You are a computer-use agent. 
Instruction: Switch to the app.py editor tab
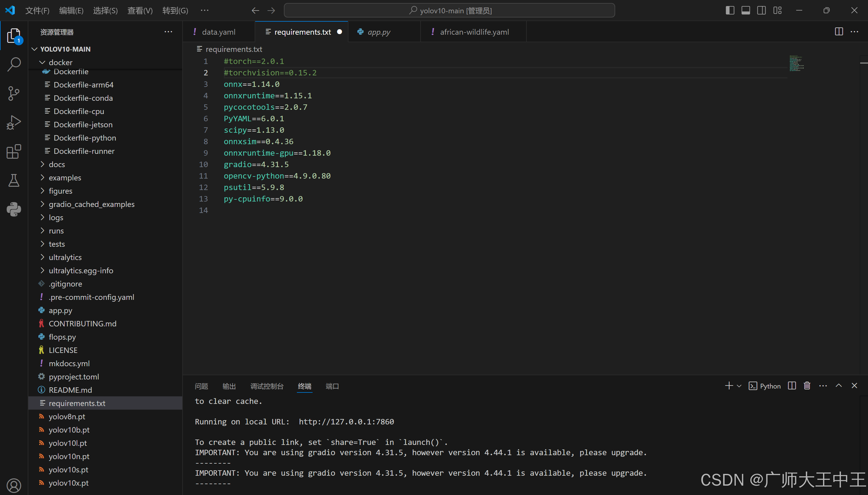point(379,32)
